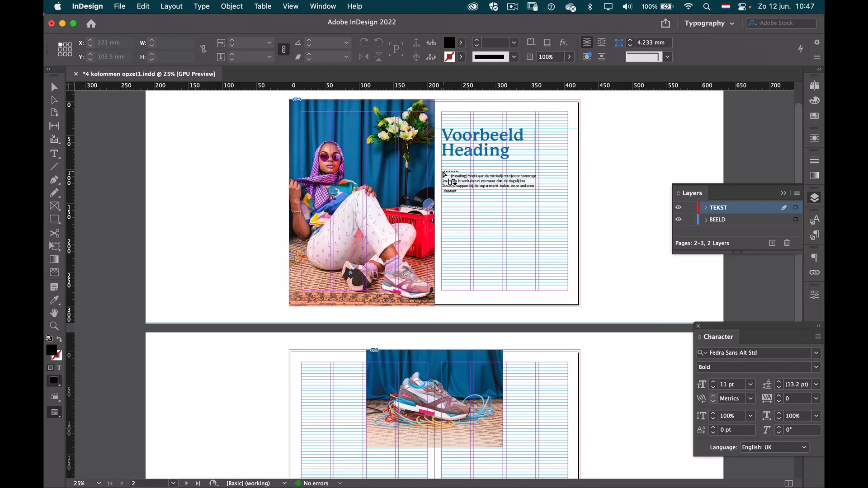Select the Page tool
868x488 pixels.
[54, 113]
